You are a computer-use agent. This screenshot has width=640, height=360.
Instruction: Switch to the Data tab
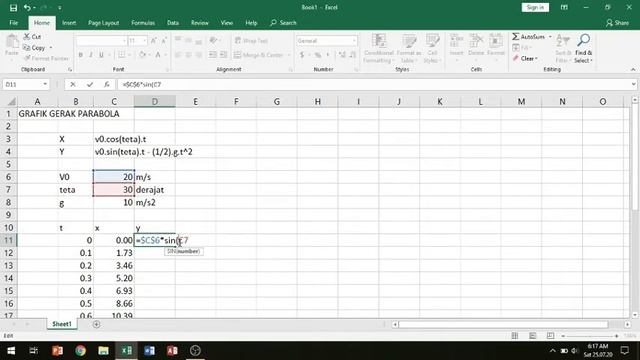pyautogui.click(x=173, y=23)
